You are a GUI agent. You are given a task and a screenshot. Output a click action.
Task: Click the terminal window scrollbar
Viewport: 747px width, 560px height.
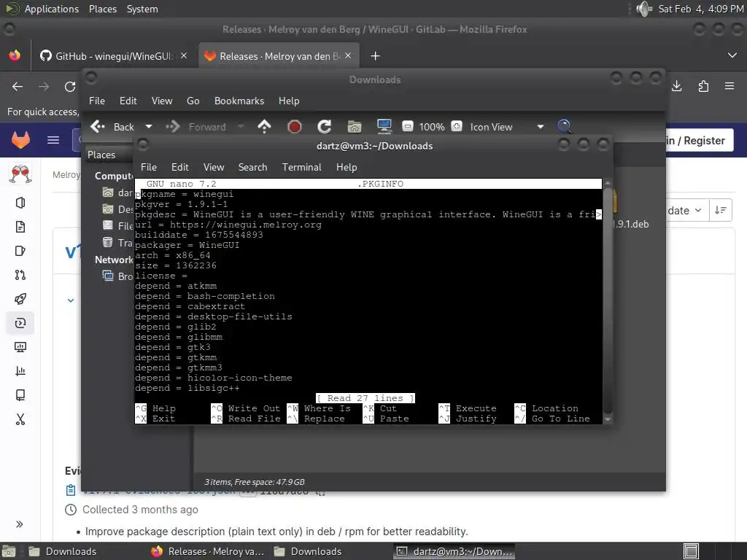(x=608, y=300)
